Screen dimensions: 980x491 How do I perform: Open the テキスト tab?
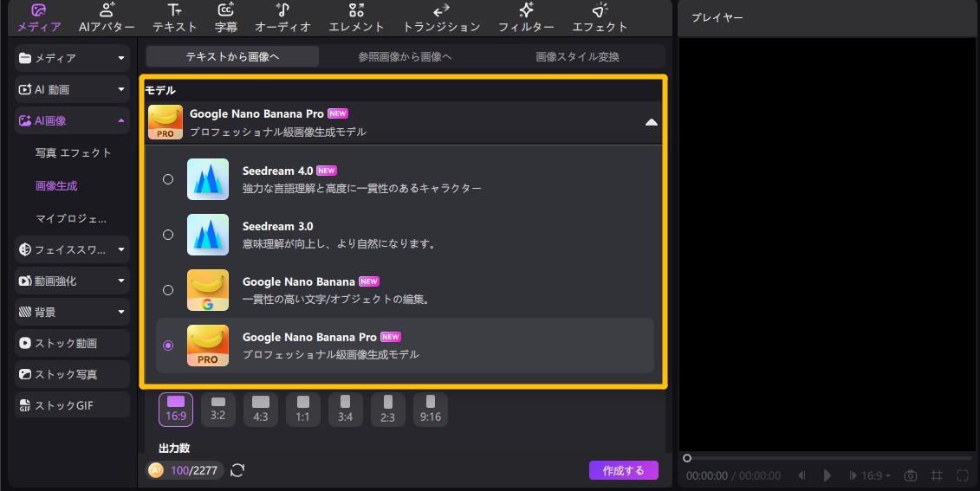click(x=174, y=17)
